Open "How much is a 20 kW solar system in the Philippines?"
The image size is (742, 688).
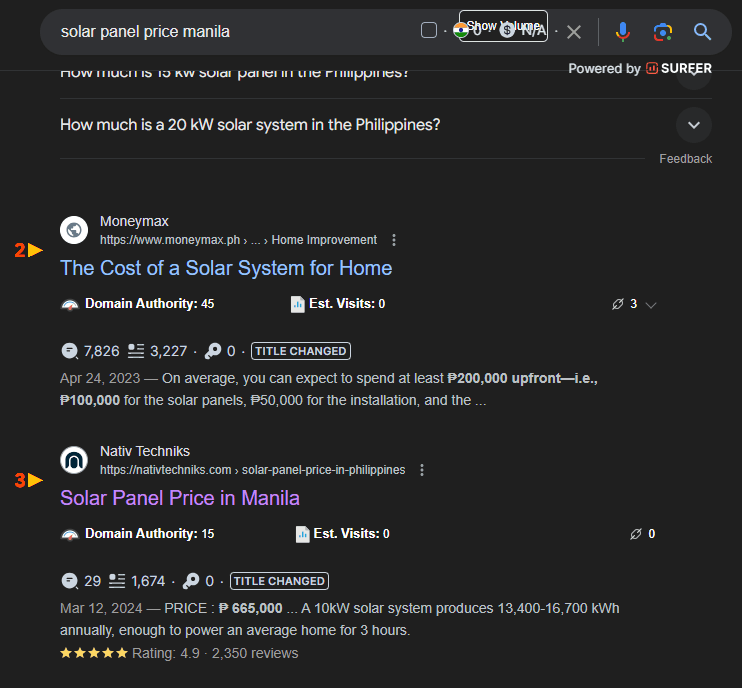click(x=250, y=125)
